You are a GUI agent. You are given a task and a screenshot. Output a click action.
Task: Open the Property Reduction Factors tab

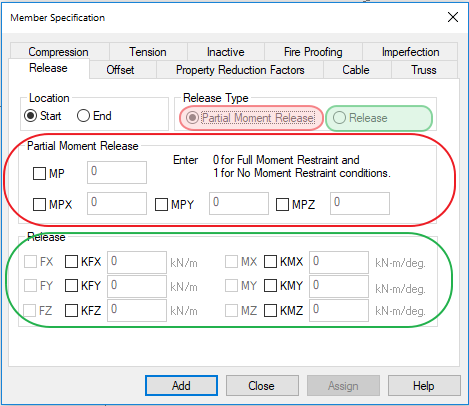pyautogui.click(x=240, y=70)
